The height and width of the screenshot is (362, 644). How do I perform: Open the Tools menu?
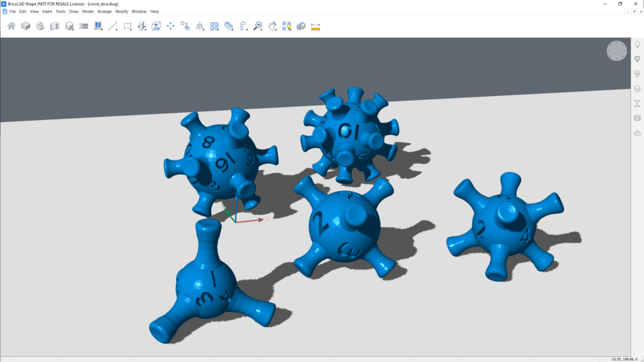point(60,11)
